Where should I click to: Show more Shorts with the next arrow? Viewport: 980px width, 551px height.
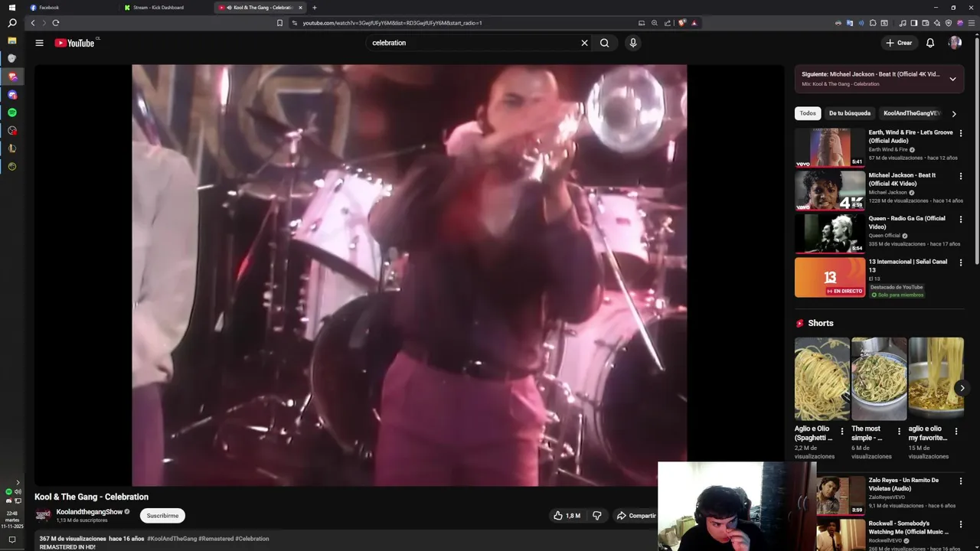962,389
